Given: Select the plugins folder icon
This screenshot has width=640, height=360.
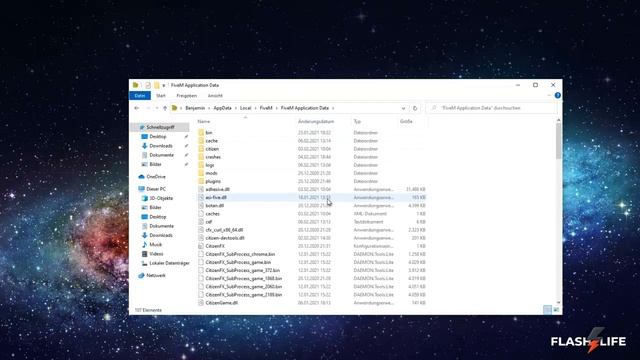Looking at the screenshot, I should click(x=201, y=181).
